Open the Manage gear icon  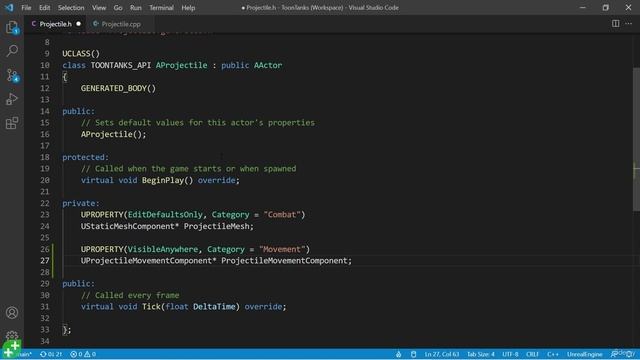[12, 336]
